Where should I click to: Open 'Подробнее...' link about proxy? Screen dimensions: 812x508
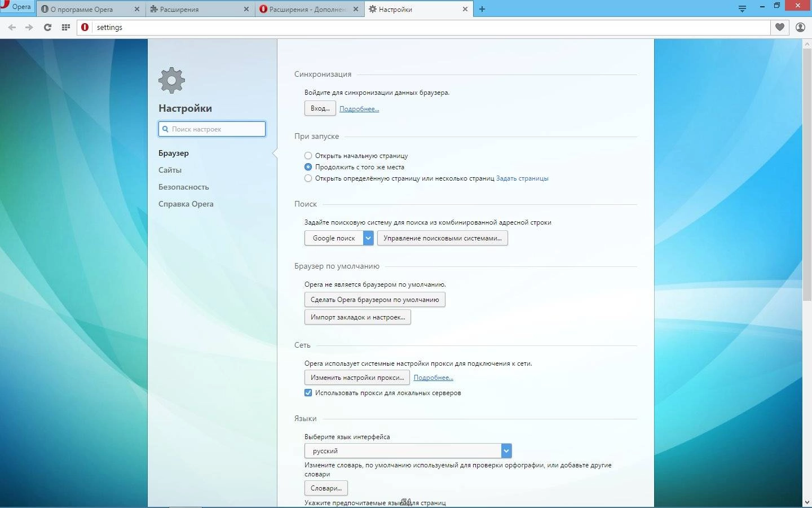click(x=434, y=378)
